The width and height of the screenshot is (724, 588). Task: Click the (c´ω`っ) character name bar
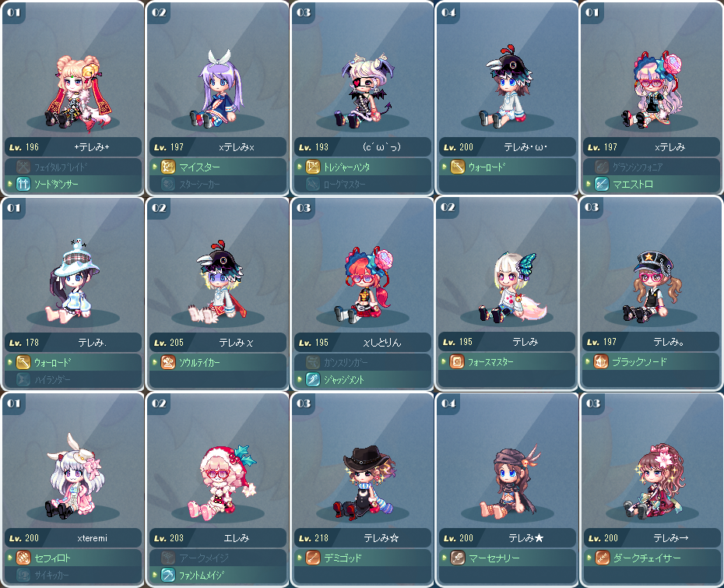(x=363, y=147)
